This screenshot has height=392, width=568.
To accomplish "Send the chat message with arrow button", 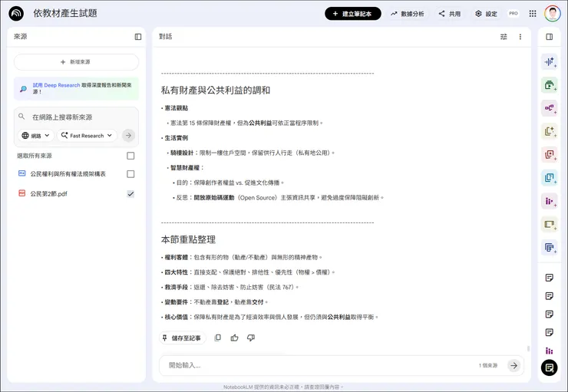I will pos(514,366).
